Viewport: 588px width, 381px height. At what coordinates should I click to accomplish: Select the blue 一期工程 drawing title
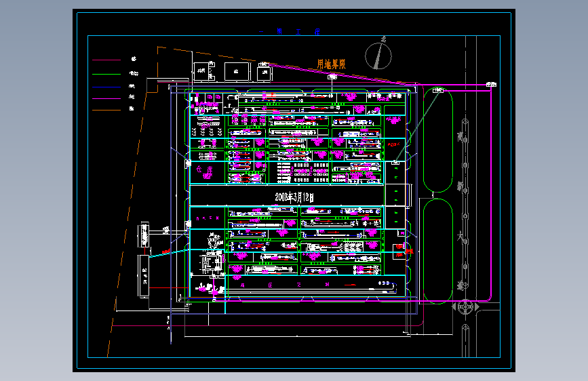point(290,31)
